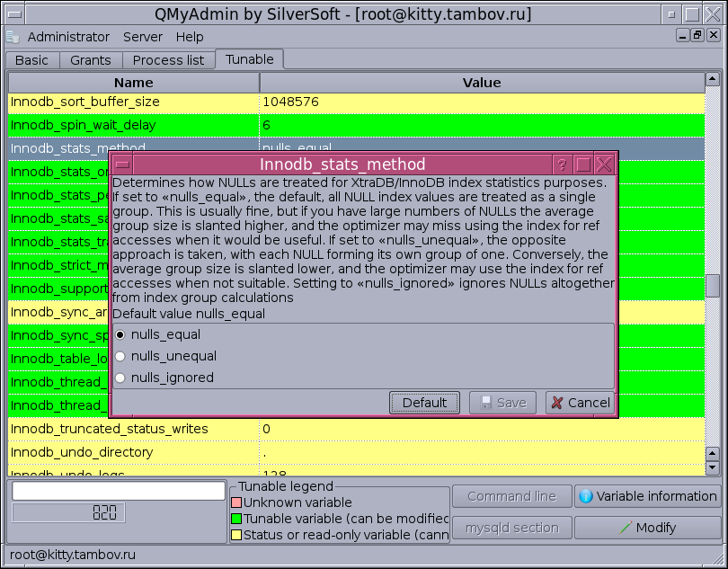The height and width of the screenshot is (569, 728).
Task: Open the Administrator menu
Action: click(x=68, y=37)
